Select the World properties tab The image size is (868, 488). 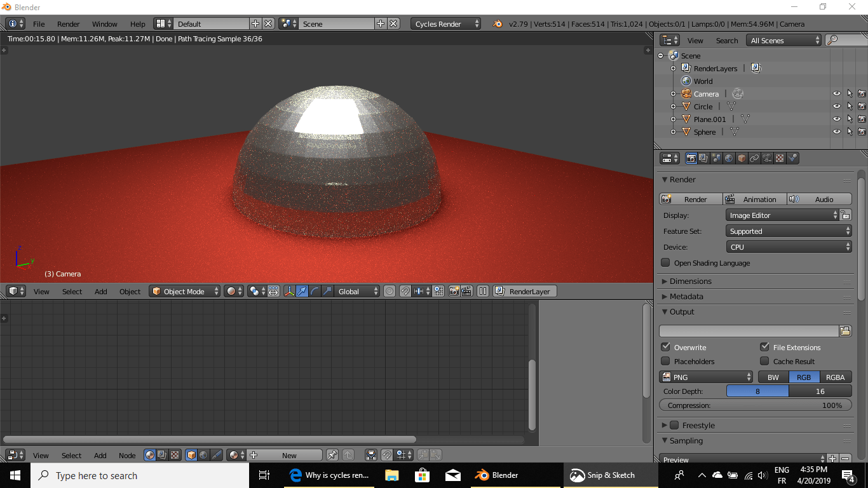(x=729, y=158)
